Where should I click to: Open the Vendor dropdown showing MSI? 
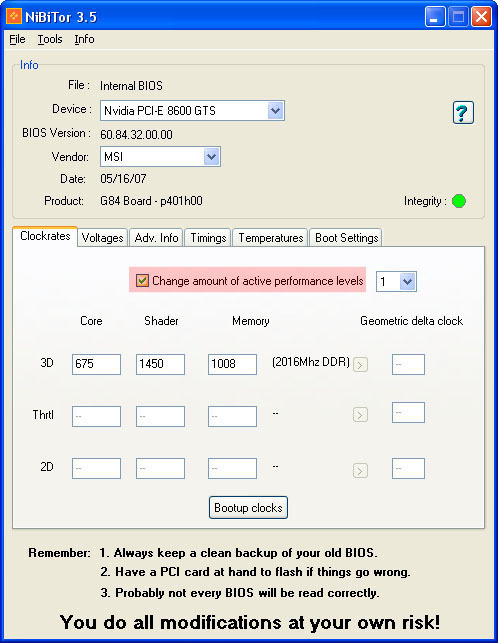(211, 156)
